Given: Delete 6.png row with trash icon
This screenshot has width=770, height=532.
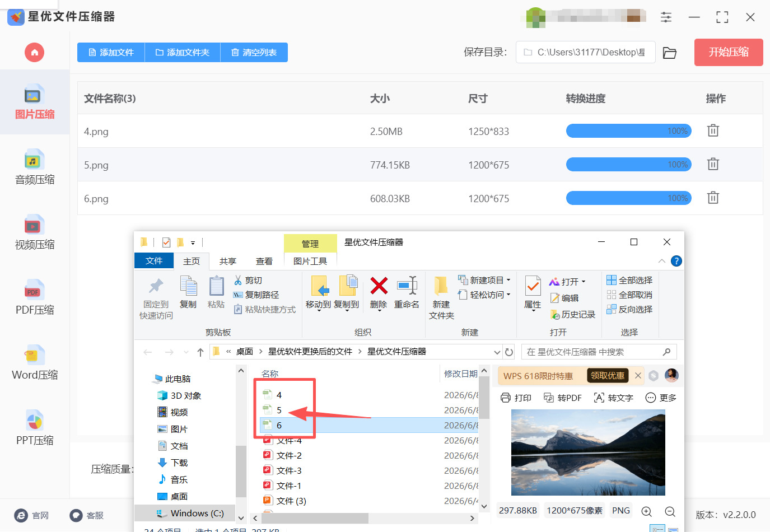Looking at the screenshot, I should [x=713, y=198].
